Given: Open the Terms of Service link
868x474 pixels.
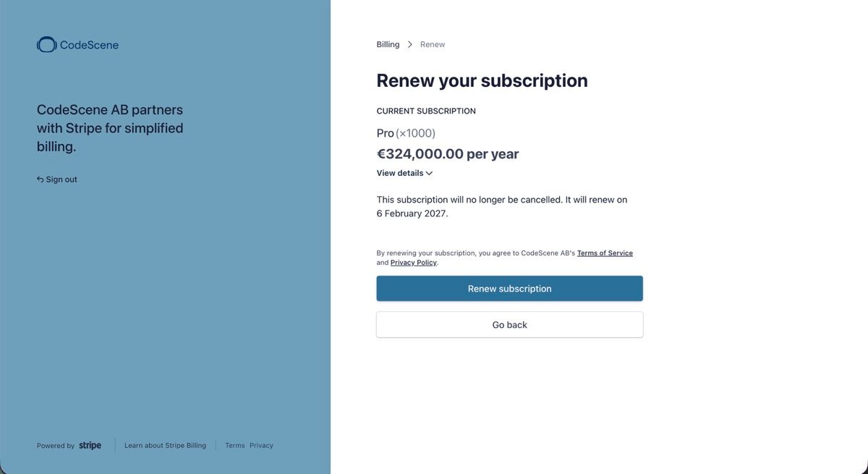Looking at the screenshot, I should tap(605, 253).
